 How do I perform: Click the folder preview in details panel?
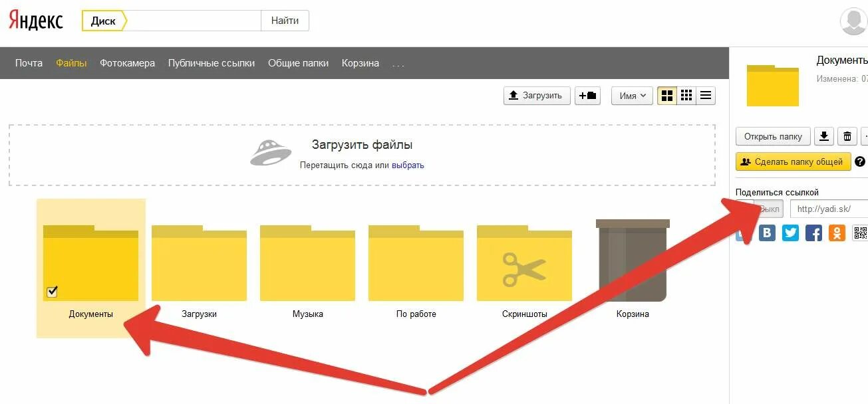click(x=773, y=86)
